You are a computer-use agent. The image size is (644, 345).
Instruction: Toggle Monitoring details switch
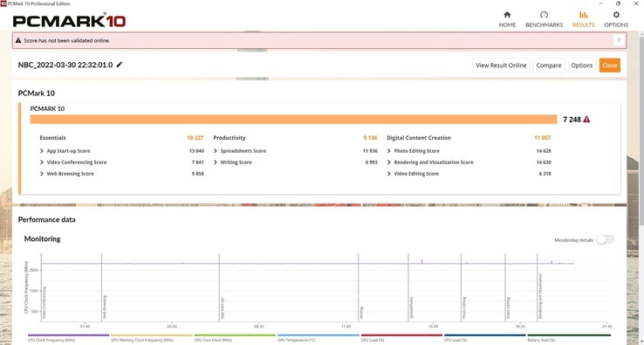point(605,239)
